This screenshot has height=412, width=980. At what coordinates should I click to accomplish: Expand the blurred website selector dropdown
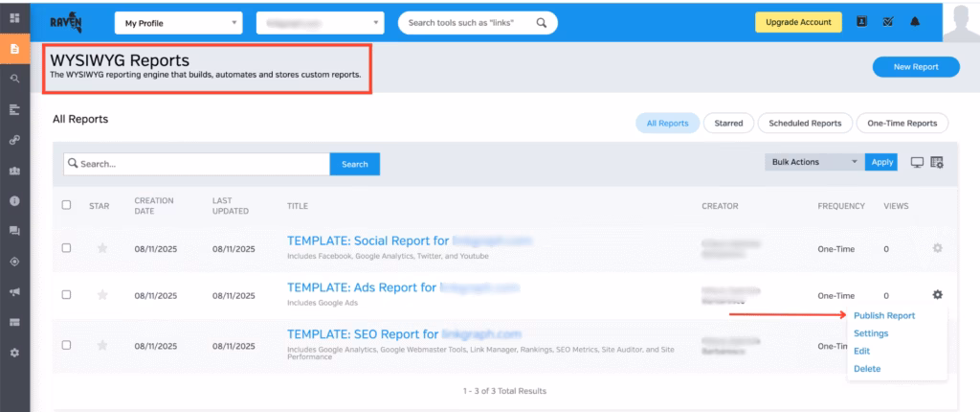[x=322, y=23]
